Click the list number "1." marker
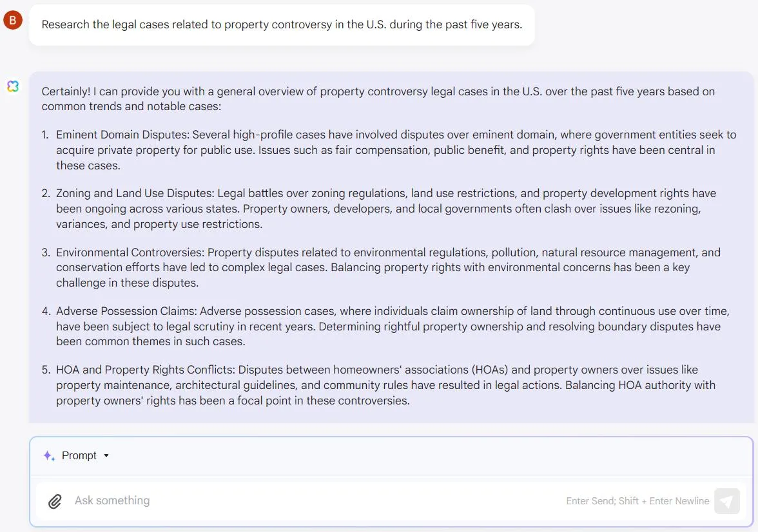Screen dimensions: 758x532 (45, 135)
